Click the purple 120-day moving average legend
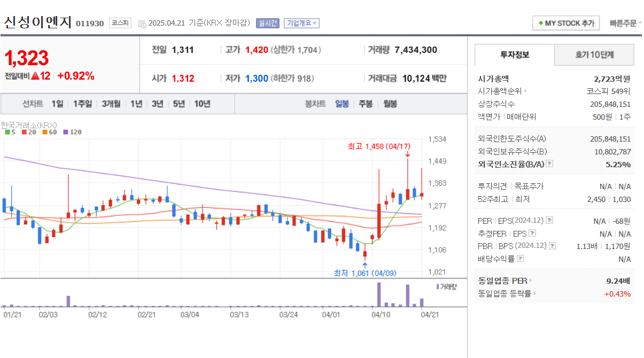 [72, 132]
